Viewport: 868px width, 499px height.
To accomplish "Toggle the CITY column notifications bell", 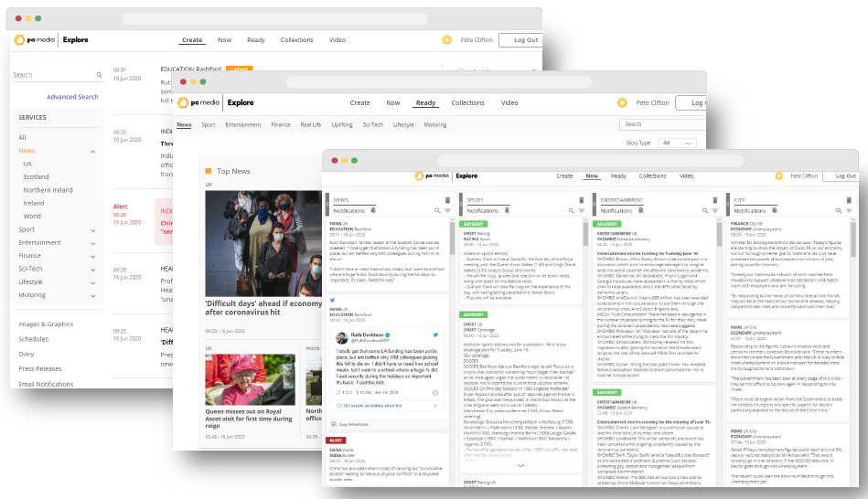I will [775, 210].
